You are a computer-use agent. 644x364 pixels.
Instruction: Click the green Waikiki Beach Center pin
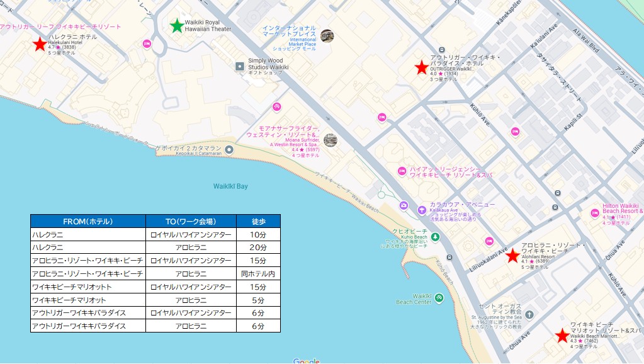coord(439,298)
